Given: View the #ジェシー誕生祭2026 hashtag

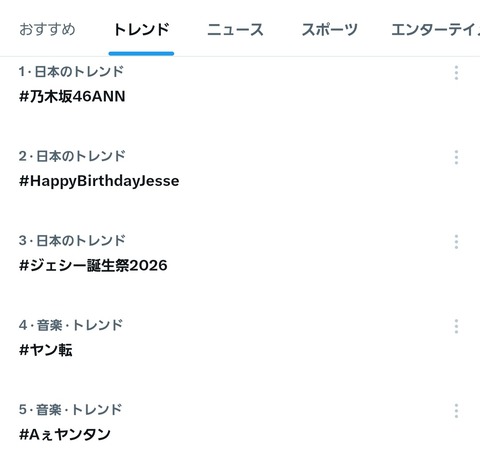Looking at the screenshot, I should pyautogui.click(x=93, y=266).
